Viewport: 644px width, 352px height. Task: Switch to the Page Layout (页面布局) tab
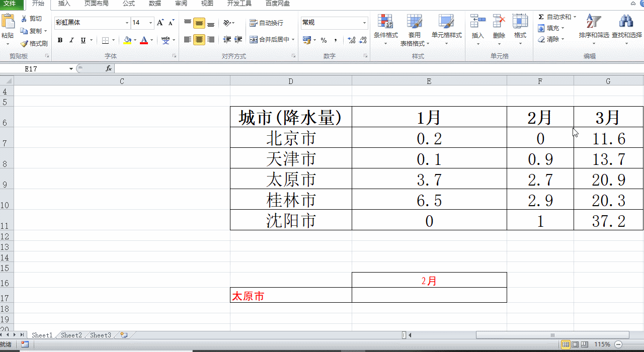(96, 4)
